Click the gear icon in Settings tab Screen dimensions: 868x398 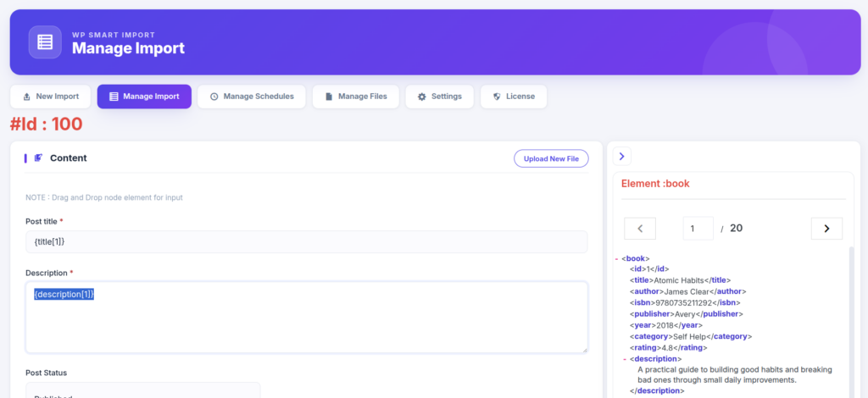coord(422,97)
